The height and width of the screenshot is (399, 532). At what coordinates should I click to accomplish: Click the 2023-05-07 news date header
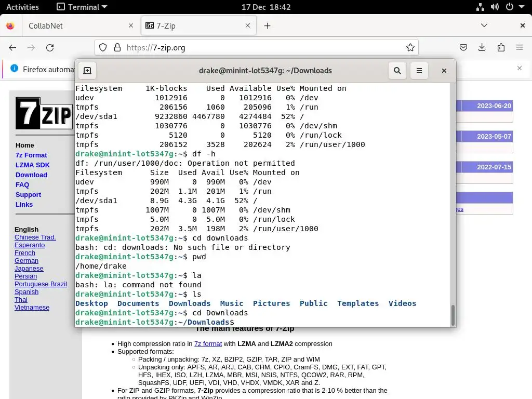(x=494, y=137)
